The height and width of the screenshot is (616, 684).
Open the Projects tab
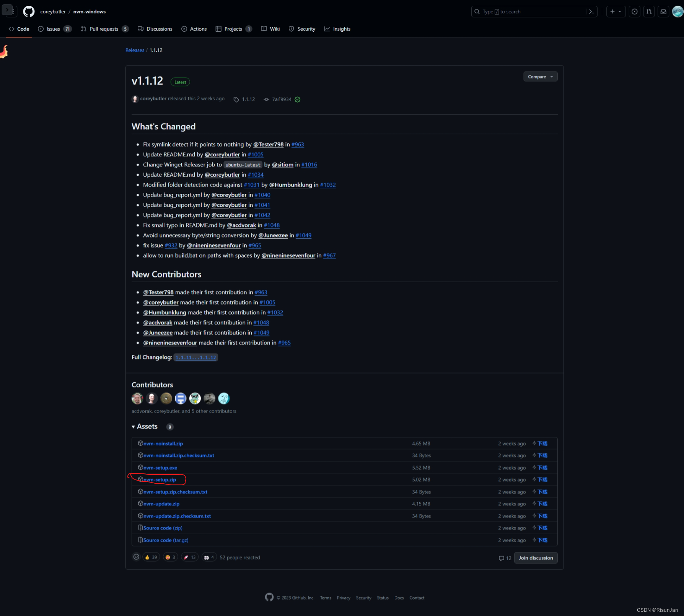point(233,29)
